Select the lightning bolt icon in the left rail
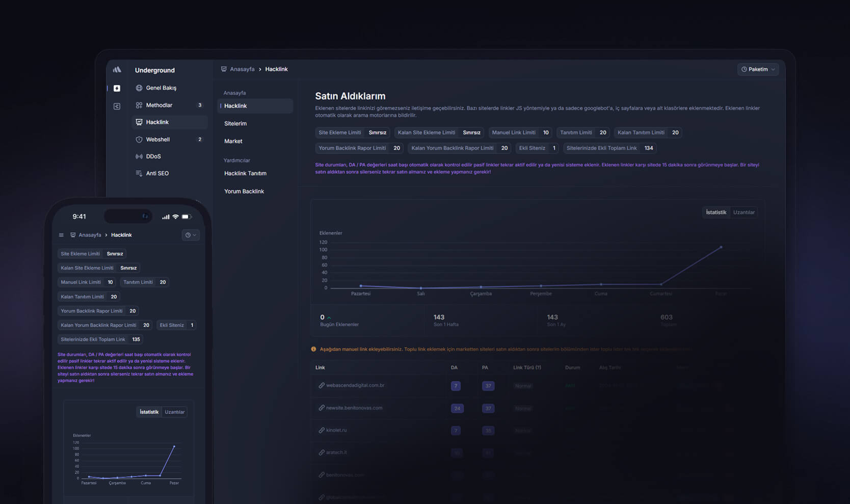 [x=117, y=88]
